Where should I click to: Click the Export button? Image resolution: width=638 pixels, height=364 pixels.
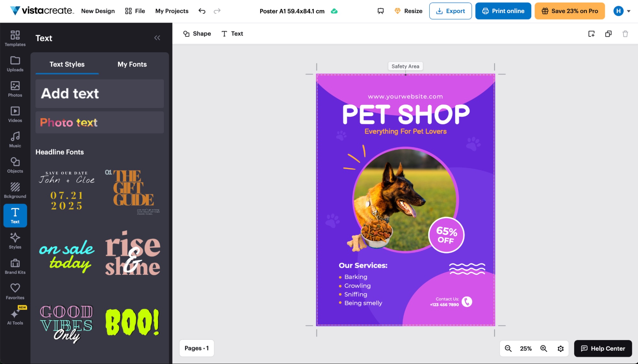pos(450,11)
